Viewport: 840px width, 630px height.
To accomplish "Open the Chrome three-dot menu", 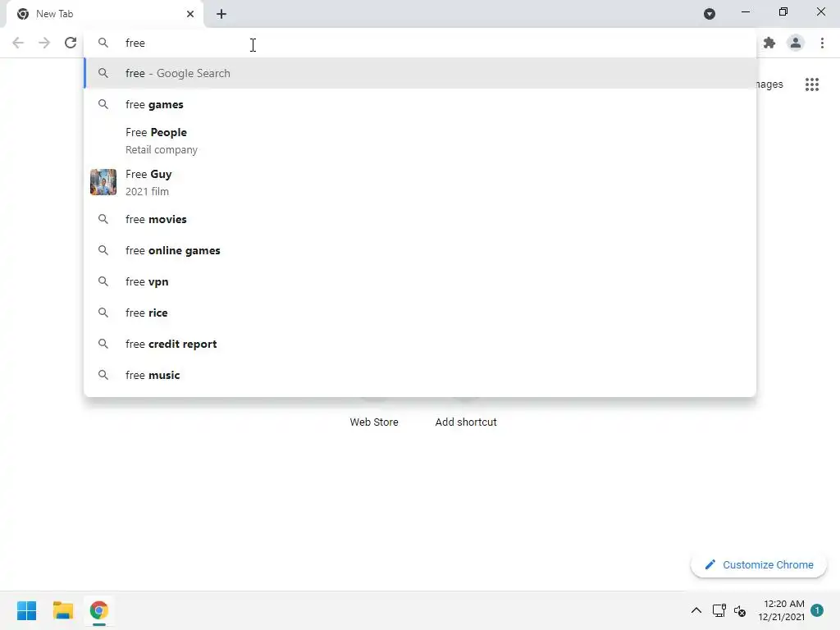I will pos(822,43).
